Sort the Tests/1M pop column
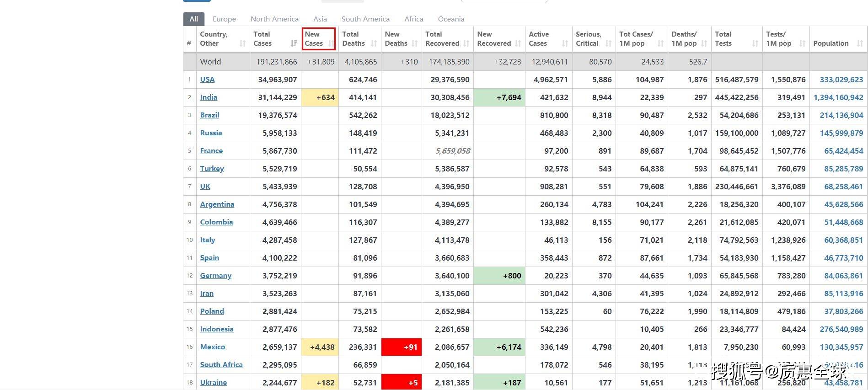This screenshot has width=868, height=390. [x=802, y=43]
